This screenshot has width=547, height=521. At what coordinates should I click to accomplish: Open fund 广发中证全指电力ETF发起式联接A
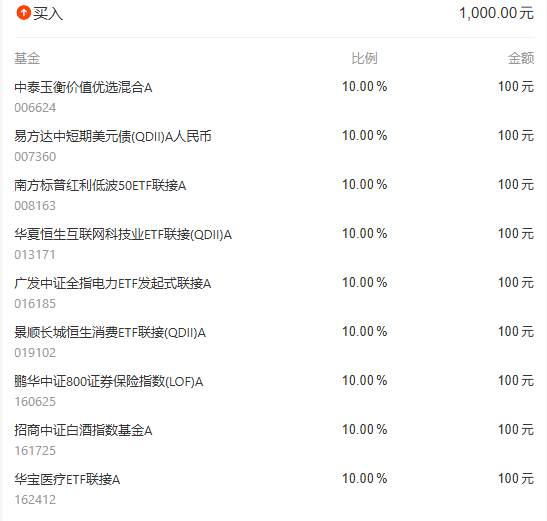coord(113,283)
